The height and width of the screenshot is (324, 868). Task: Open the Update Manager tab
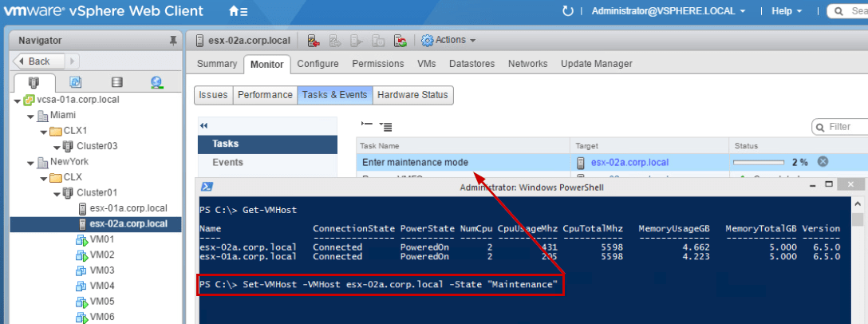[596, 64]
